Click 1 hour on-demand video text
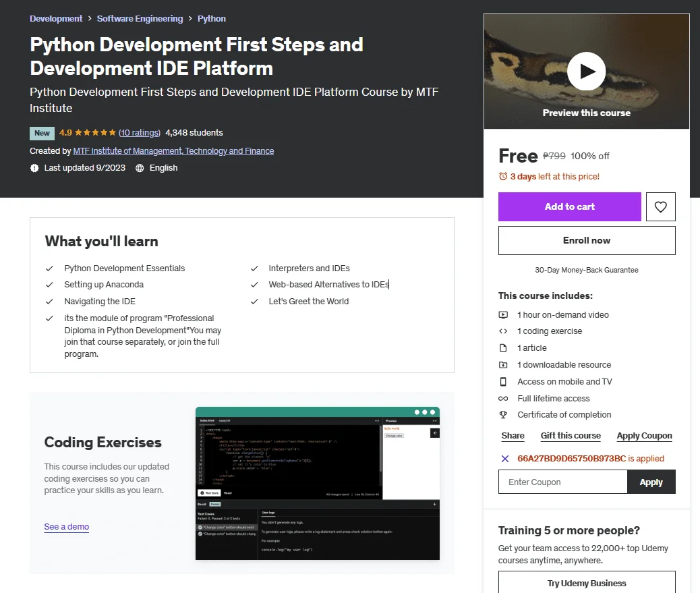 pyautogui.click(x=563, y=315)
